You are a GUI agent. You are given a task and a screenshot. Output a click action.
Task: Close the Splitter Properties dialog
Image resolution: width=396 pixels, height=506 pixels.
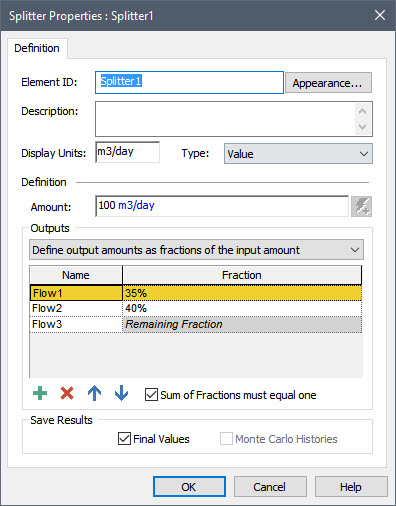point(380,15)
